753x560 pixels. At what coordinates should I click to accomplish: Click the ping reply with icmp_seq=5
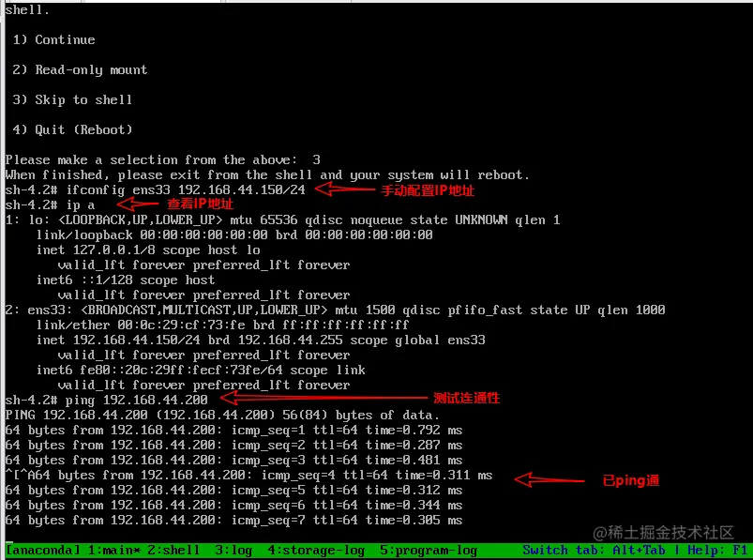[x=233, y=491]
